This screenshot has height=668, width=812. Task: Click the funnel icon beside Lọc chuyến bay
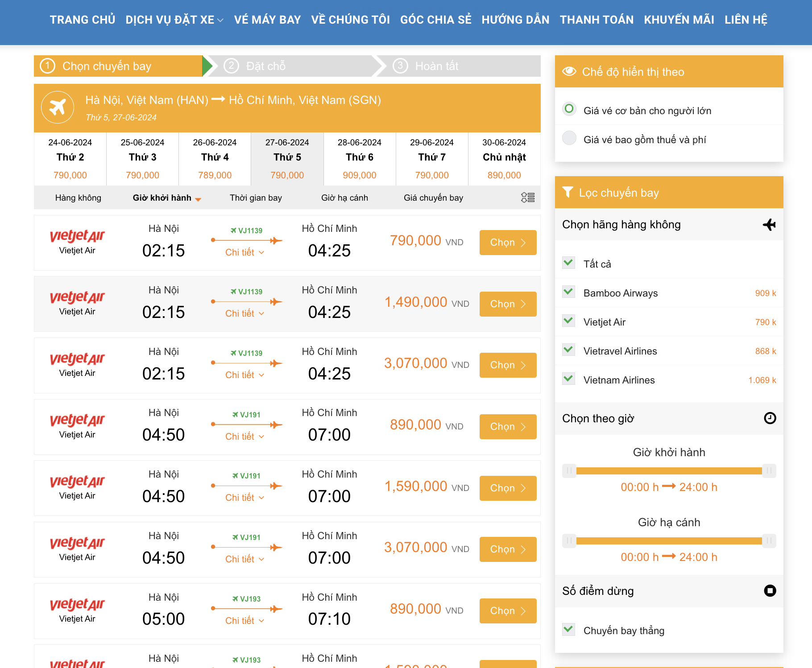point(568,192)
